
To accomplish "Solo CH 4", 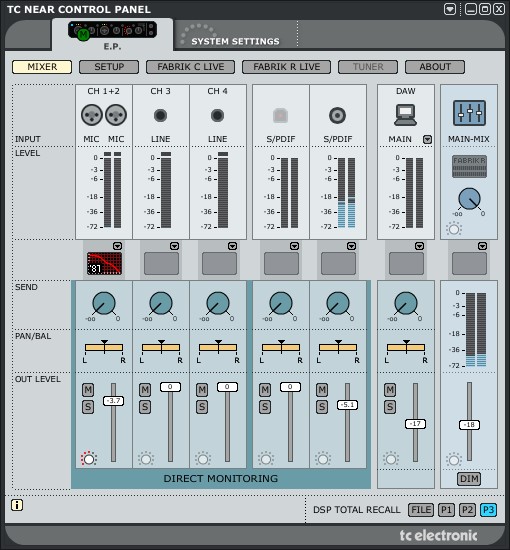I will coord(202,407).
